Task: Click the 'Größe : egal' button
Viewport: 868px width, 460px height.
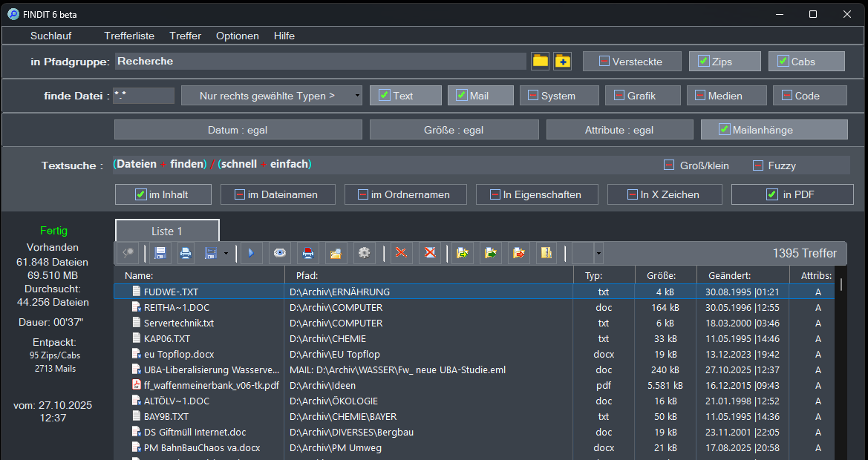Action: point(454,130)
